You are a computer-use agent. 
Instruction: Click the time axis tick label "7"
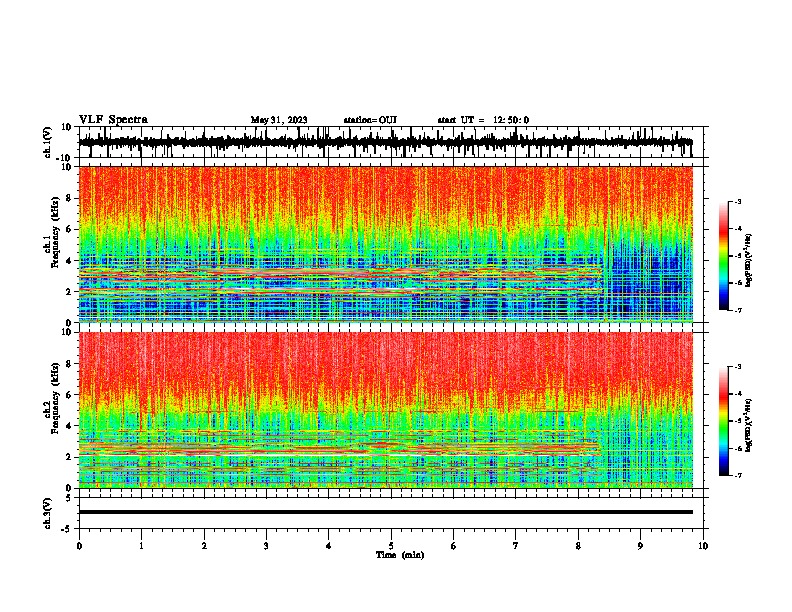click(x=516, y=546)
